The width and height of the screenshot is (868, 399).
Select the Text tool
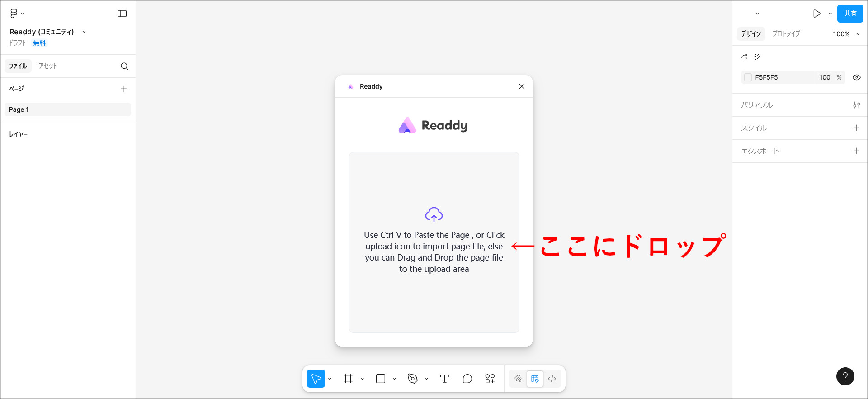tap(444, 379)
